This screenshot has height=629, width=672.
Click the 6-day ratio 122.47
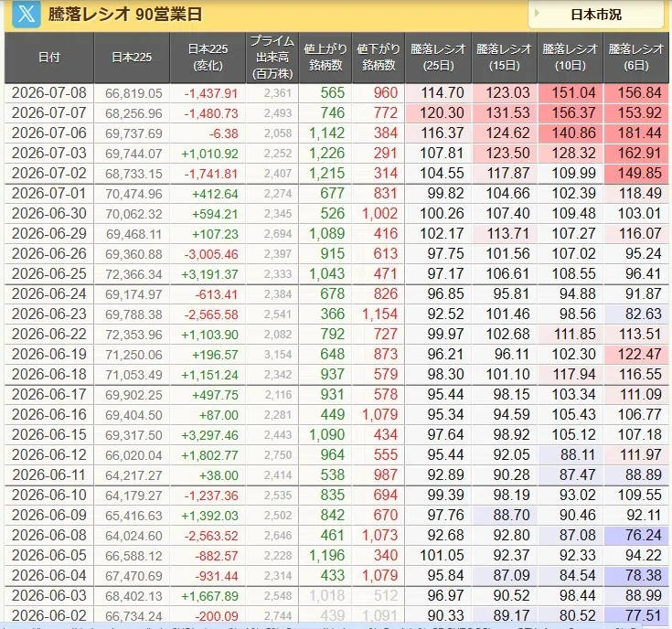[639, 355]
